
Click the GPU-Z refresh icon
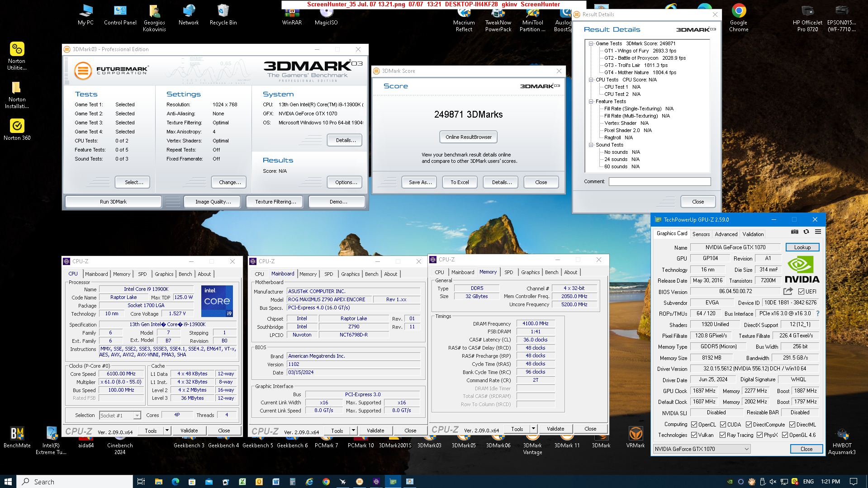tap(806, 232)
